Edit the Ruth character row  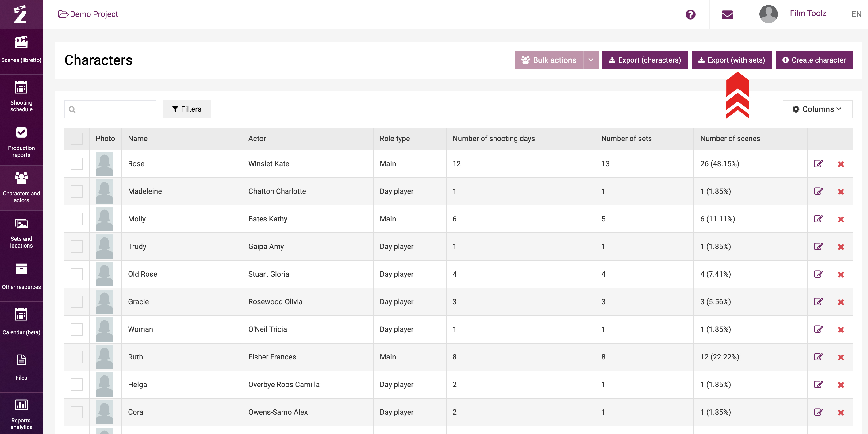click(x=818, y=357)
